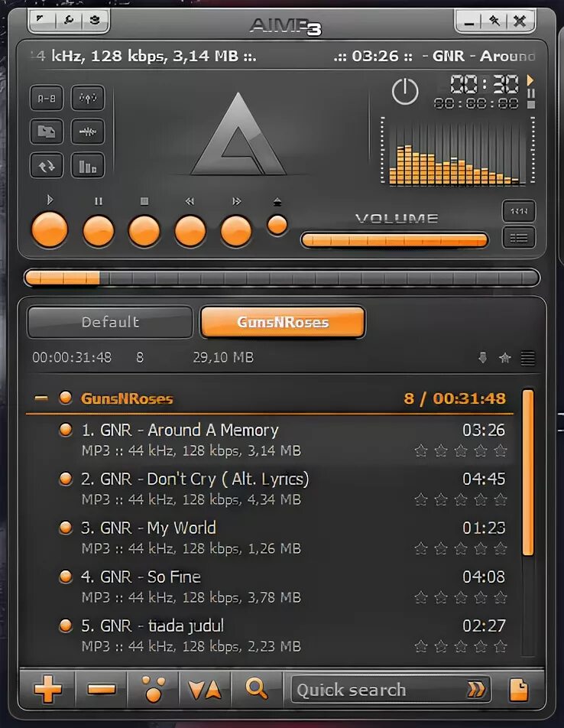This screenshot has width=564, height=728.
Task: Remove files with the minus button
Action: pyautogui.click(x=102, y=690)
